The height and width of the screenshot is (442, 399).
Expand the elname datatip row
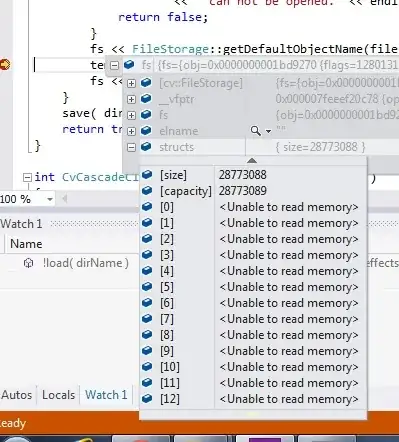pyautogui.click(x=131, y=131)
